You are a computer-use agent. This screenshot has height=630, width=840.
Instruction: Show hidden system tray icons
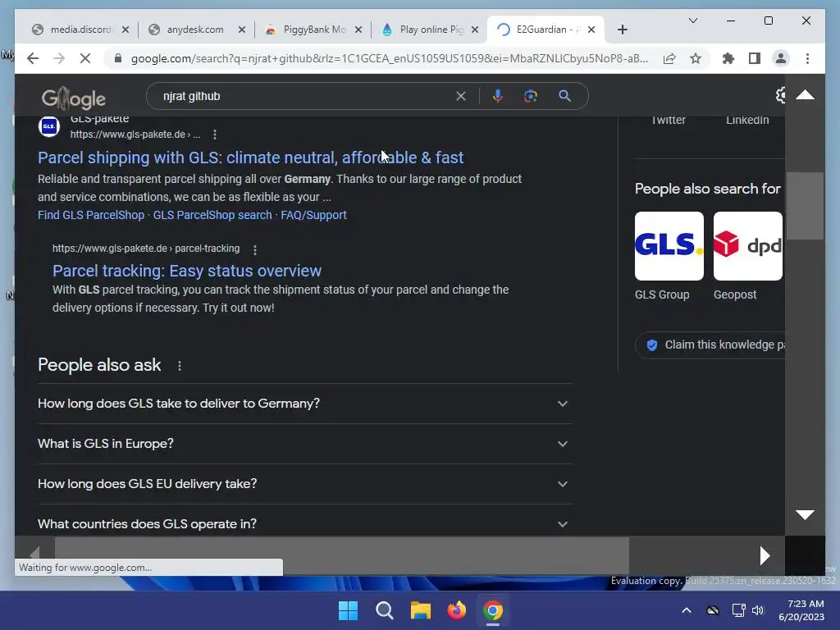(687, 610)
